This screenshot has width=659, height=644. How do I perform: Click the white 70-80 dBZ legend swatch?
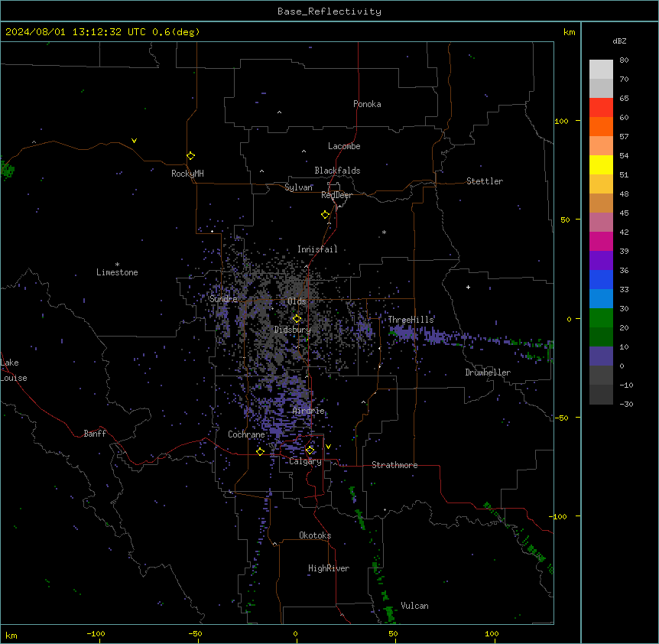(x=601, y=70)
